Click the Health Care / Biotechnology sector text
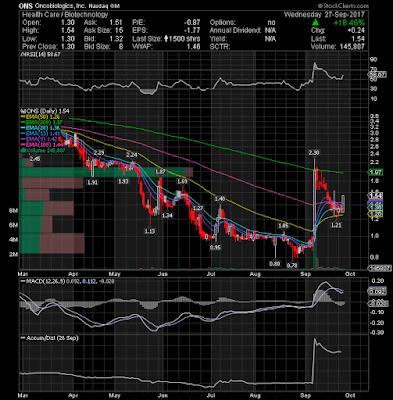The width and height of the screenshot is (393, 400). click(x=65, y=14)
